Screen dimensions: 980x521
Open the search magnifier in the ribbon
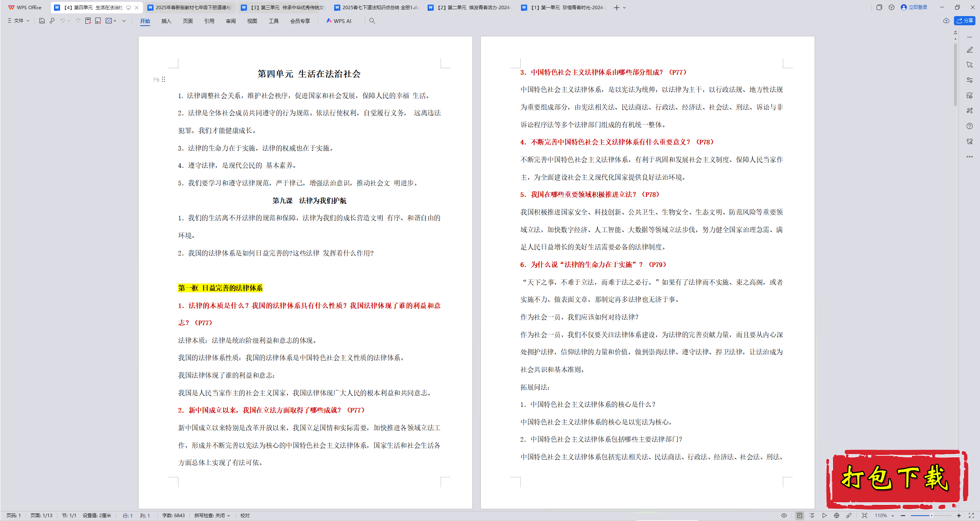(372, 21)
